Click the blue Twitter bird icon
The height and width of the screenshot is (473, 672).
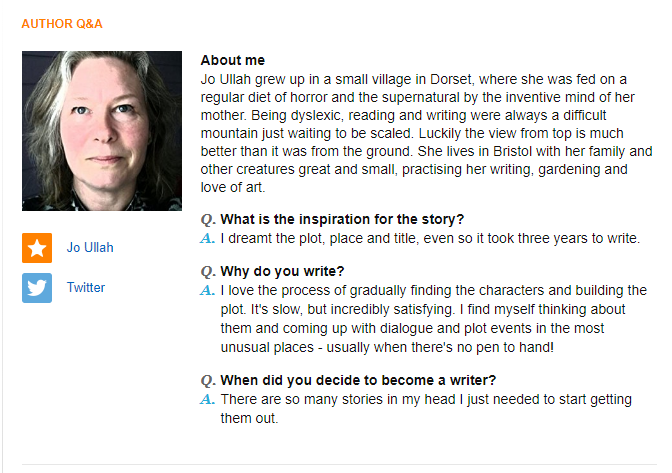(37, 288)
